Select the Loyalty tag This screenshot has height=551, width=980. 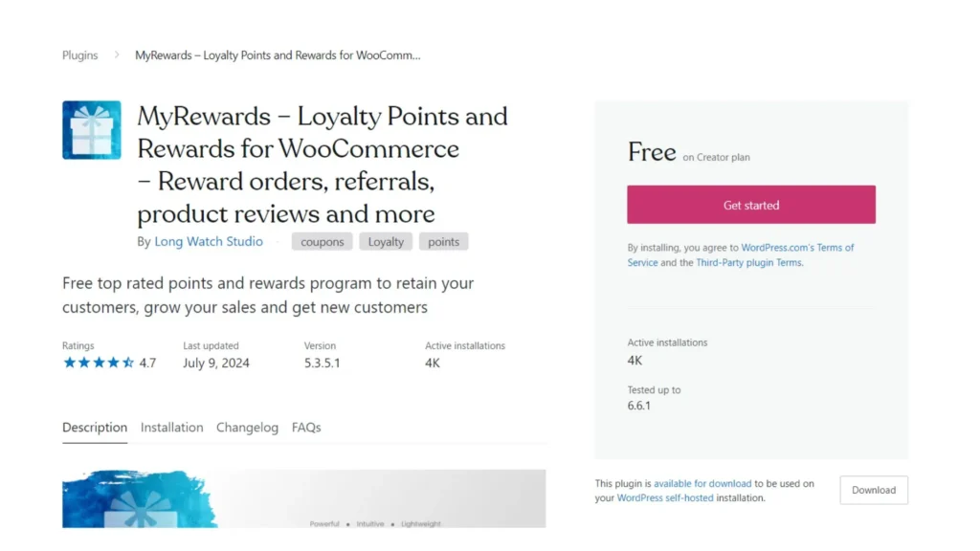(x=385, y=241)
